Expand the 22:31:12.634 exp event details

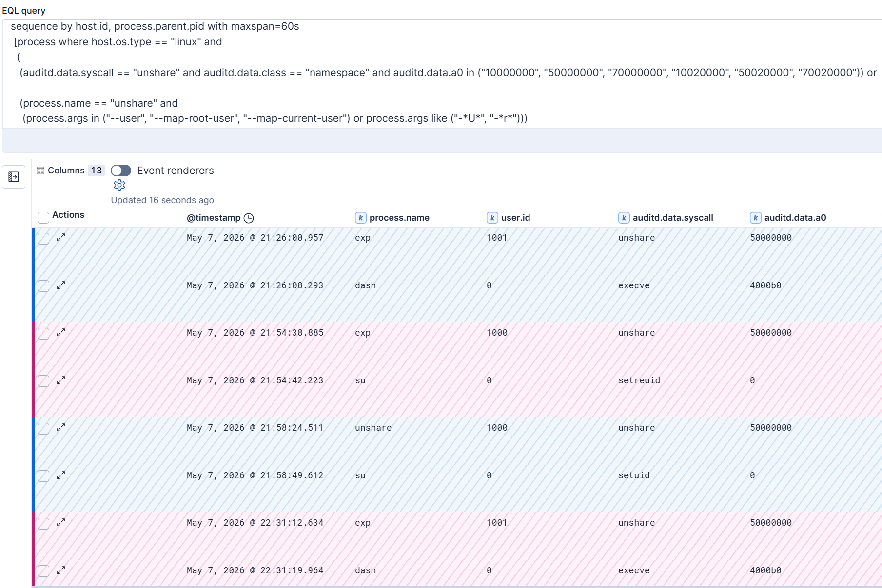61,523
